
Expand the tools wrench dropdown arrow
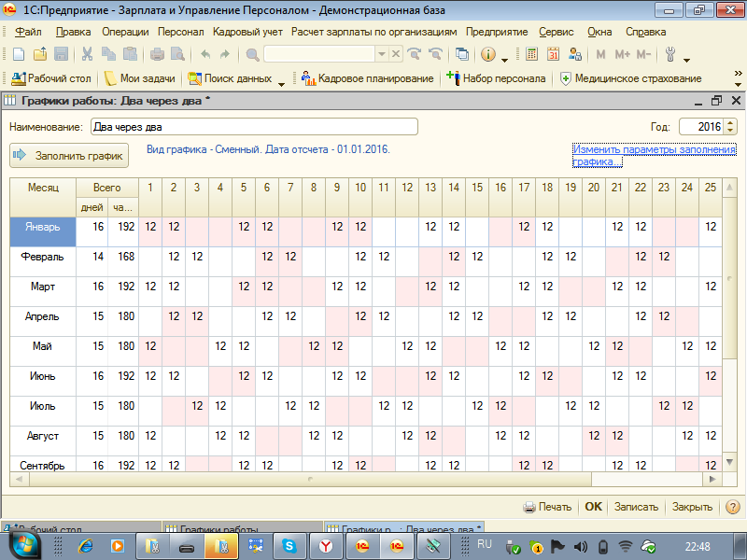687,56
